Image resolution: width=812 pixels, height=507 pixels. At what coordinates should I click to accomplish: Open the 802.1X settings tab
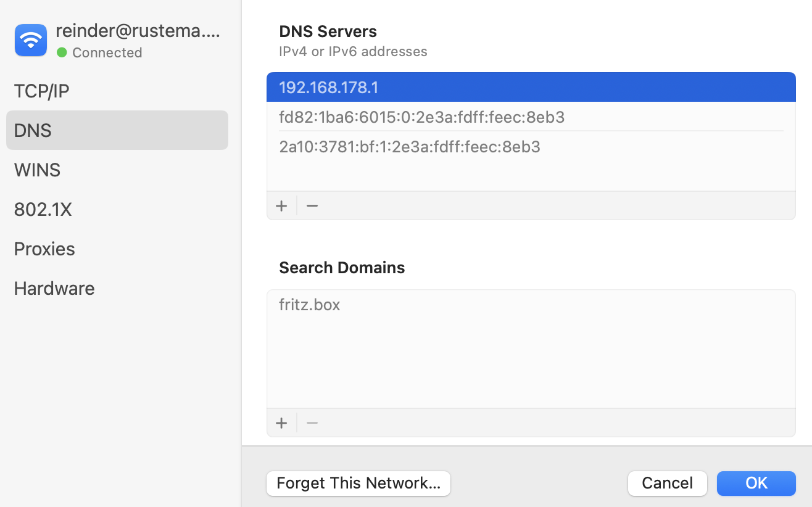[43, 210]
